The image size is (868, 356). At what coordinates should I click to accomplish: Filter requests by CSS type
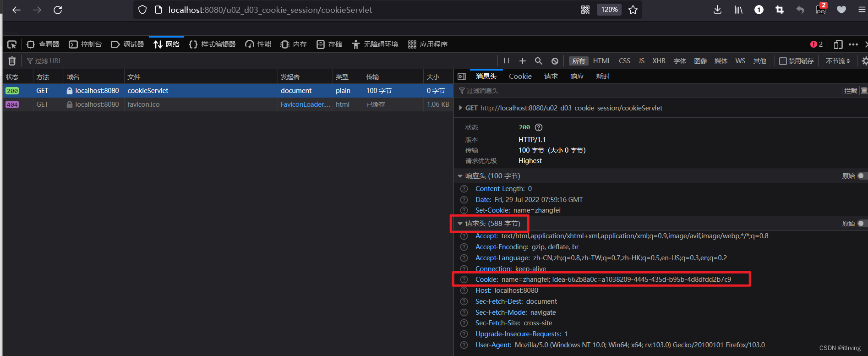pos(624,61)
